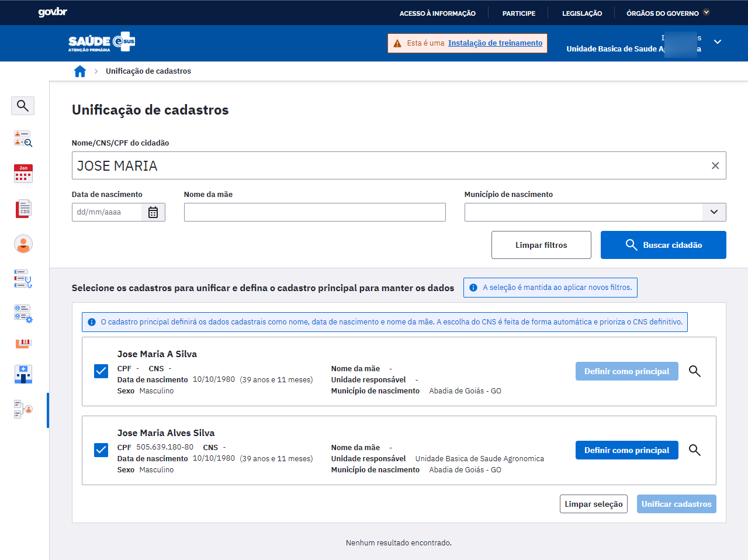Open Acesso à Informação menu item
The image size is (748, 560).
[437, 13]
